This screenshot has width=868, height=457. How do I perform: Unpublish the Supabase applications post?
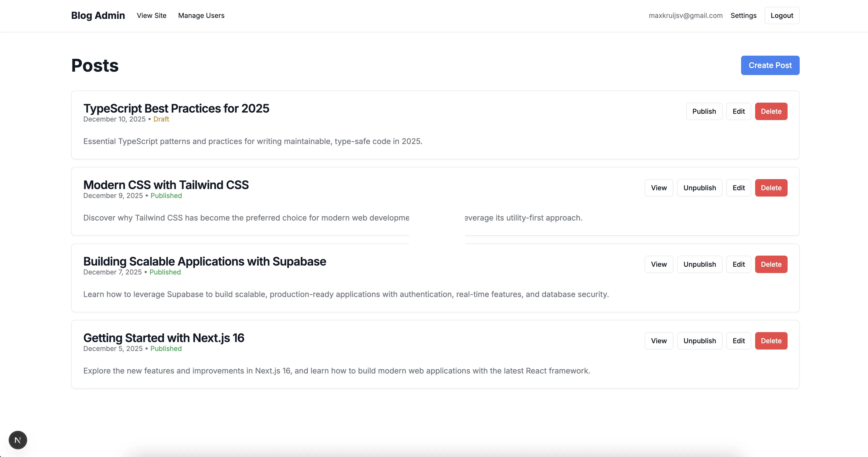click(x=699, y=264)
